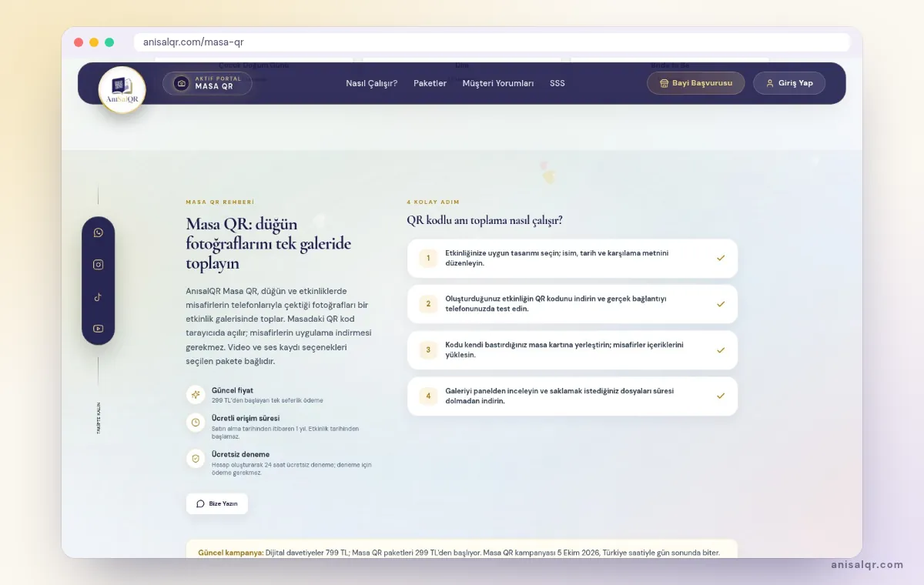Click the "4 KOLAY ADIM" label
Viewport: 924px width, 585px height.
pos(433,202)
